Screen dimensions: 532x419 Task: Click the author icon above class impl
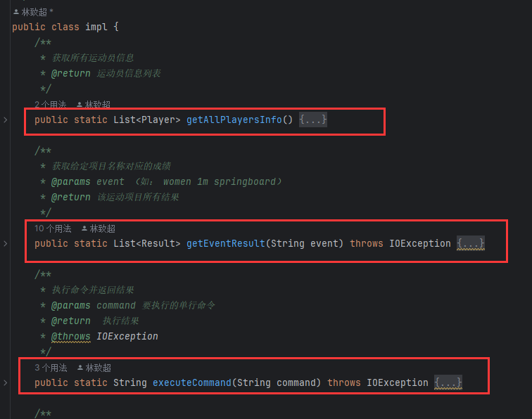[16, 12]
